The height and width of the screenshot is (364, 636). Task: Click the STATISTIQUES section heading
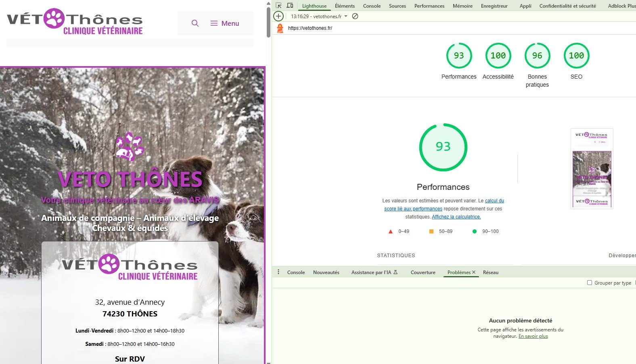[396, 256]
